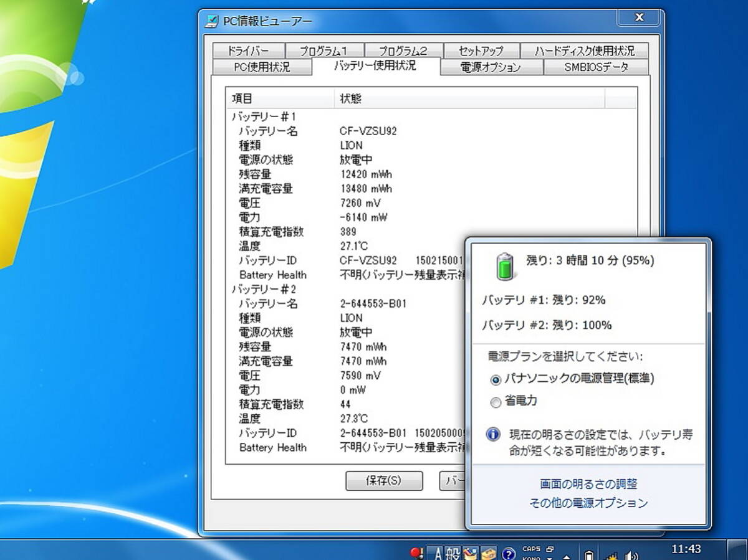Click the 389 charge count value

pyautogui.click(x=348, y=232)
